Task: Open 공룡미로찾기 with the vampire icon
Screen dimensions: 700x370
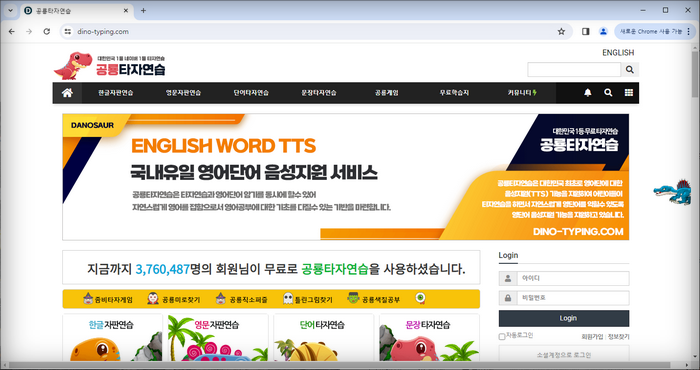Action: 174,299
